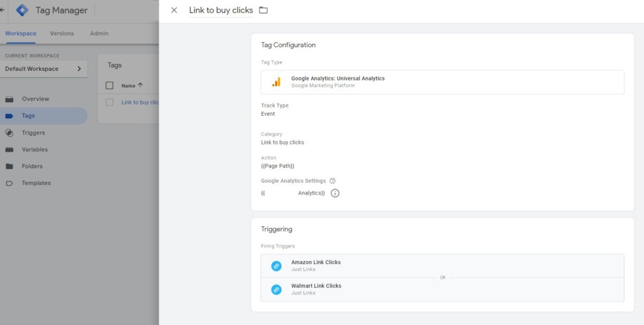This screenshot has width=644, height=325.
Task: Click the Walmart Link Clicks trigger icon
Action: coord(276,289)
